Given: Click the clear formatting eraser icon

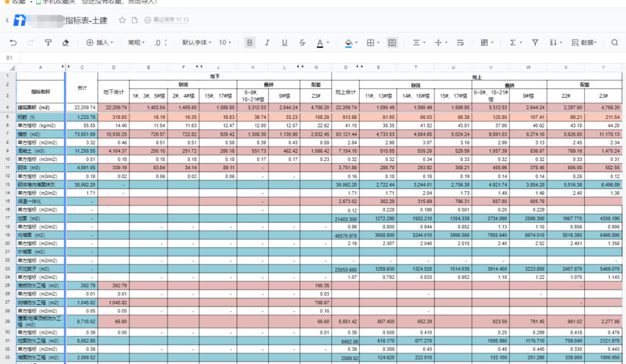Looking at the screenshot, I should click(65, 42).
